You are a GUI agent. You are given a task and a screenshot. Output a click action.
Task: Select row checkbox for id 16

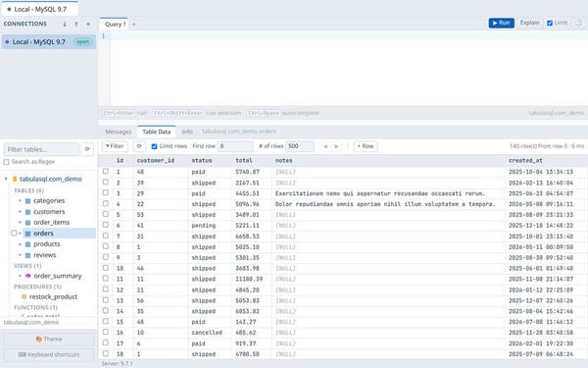106,332
